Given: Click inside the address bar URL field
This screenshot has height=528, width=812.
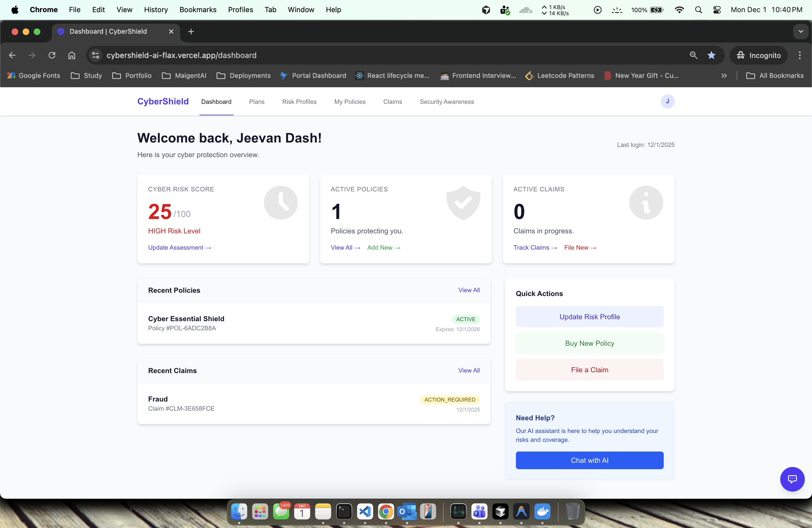Looking at the screenshot, I should (239, 55).
